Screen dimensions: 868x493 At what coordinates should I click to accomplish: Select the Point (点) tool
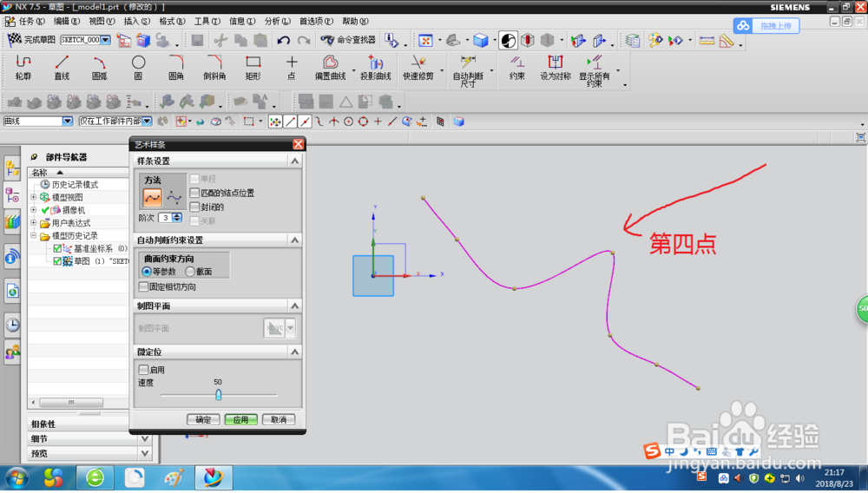point(291,68)
